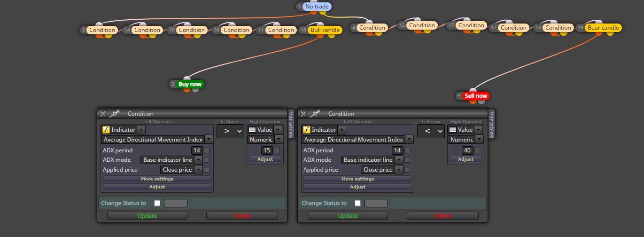Open Variables tab on Is Below panel
This screenshot has width=644, height=237.
coord(491,125)
